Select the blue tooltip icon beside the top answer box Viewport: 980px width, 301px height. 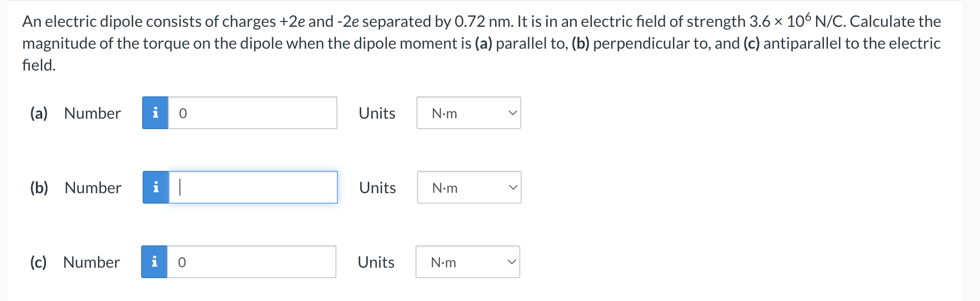click(156, 113)
